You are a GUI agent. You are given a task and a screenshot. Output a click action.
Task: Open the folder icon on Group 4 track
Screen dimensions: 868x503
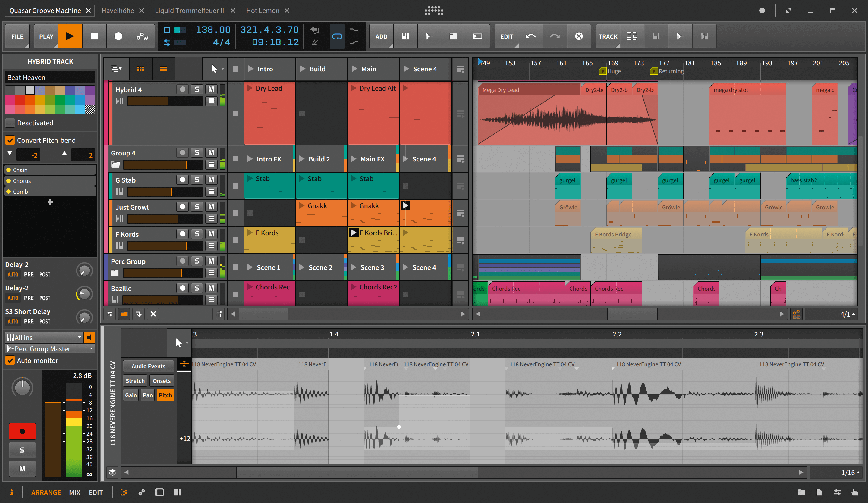tap(115, 164)
